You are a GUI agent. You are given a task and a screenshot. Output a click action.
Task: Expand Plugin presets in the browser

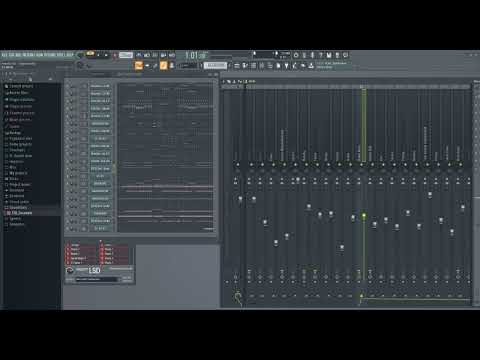(18, 106)
